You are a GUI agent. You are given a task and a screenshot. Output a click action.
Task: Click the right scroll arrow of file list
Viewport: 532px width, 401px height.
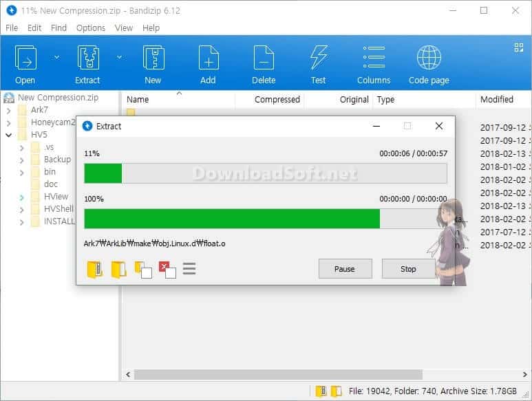point(525,375)
